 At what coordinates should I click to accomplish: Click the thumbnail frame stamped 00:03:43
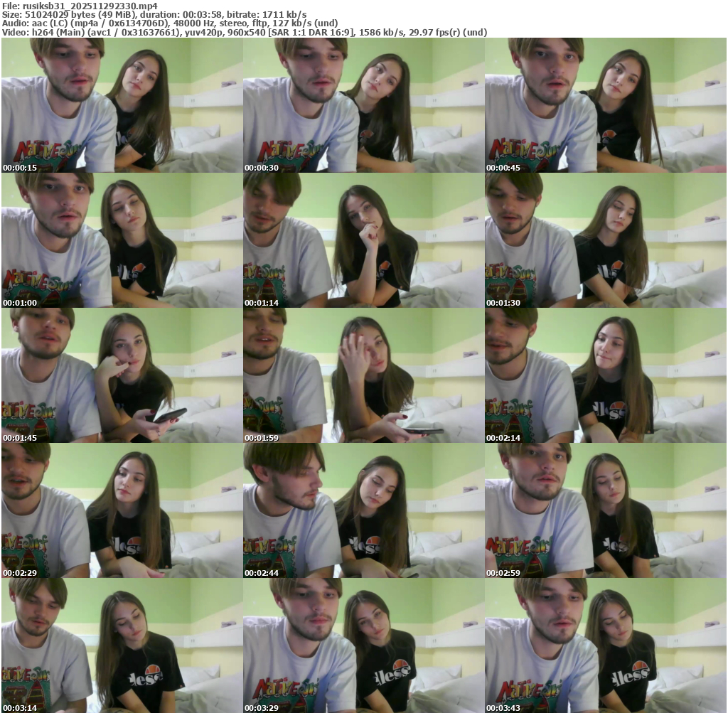(606, 645)
